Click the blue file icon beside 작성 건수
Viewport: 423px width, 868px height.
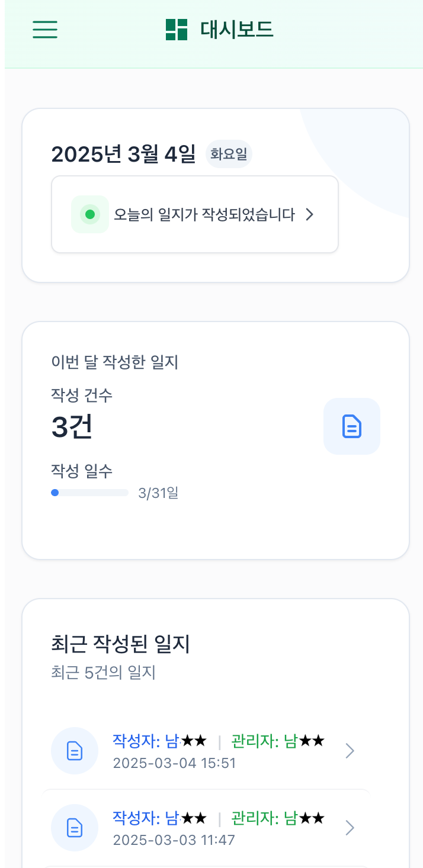(351, 426)
